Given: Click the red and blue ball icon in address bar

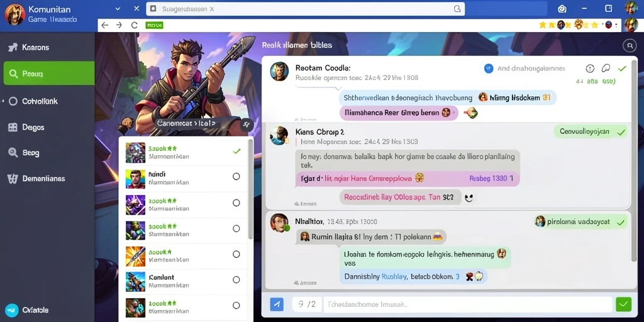Looking at the screenshot, I should (x=609, y=25).
